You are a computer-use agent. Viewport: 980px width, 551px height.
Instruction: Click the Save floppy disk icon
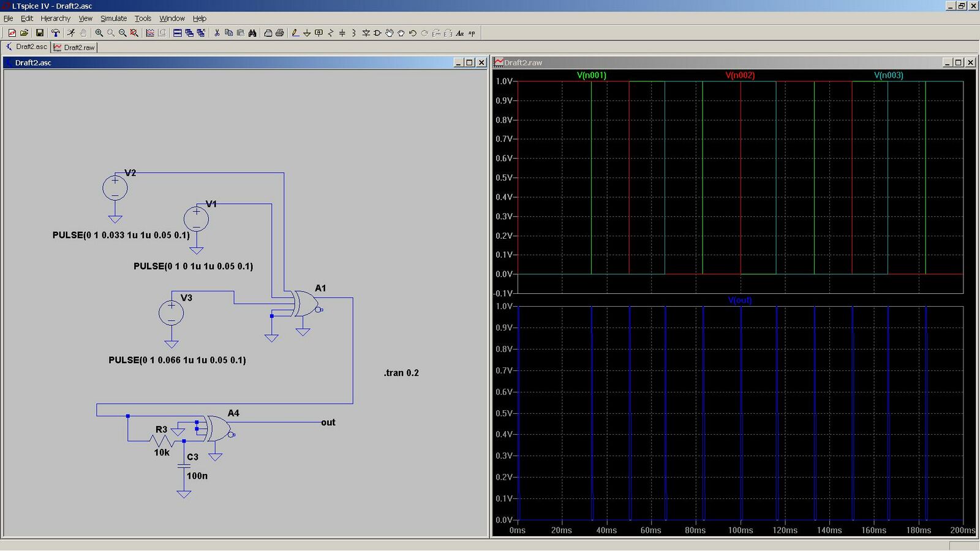click(40, 33)
